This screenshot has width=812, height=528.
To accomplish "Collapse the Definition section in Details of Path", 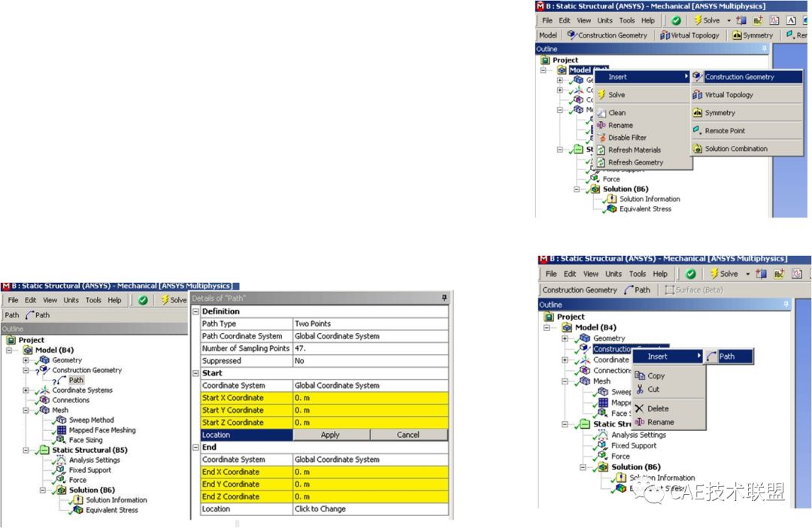I will [195, 311].
